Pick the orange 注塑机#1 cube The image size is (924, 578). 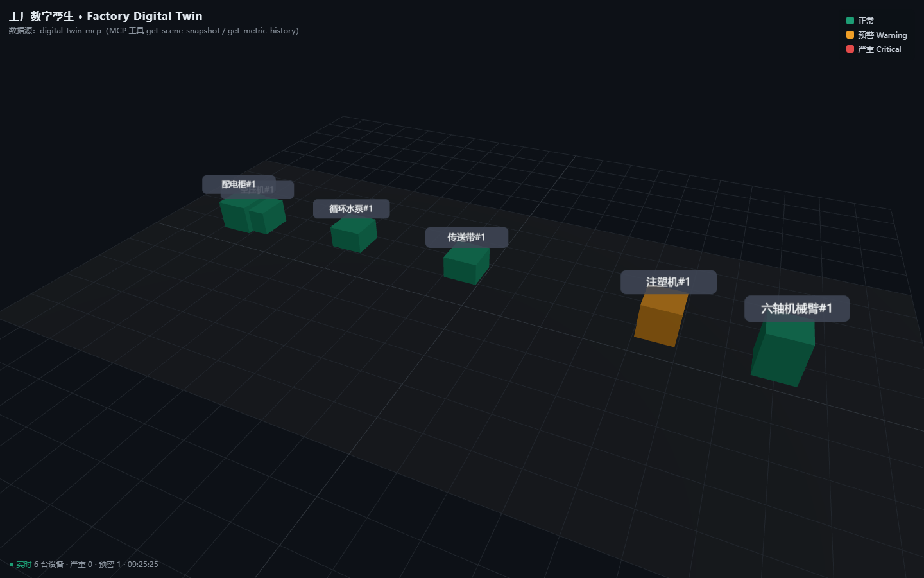click(661, 320)
